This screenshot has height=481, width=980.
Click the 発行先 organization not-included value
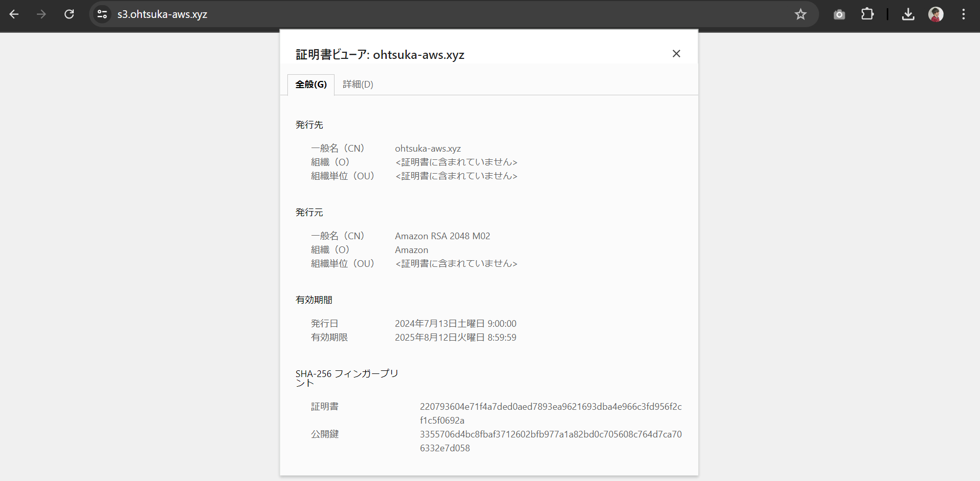tap(456, 162)
